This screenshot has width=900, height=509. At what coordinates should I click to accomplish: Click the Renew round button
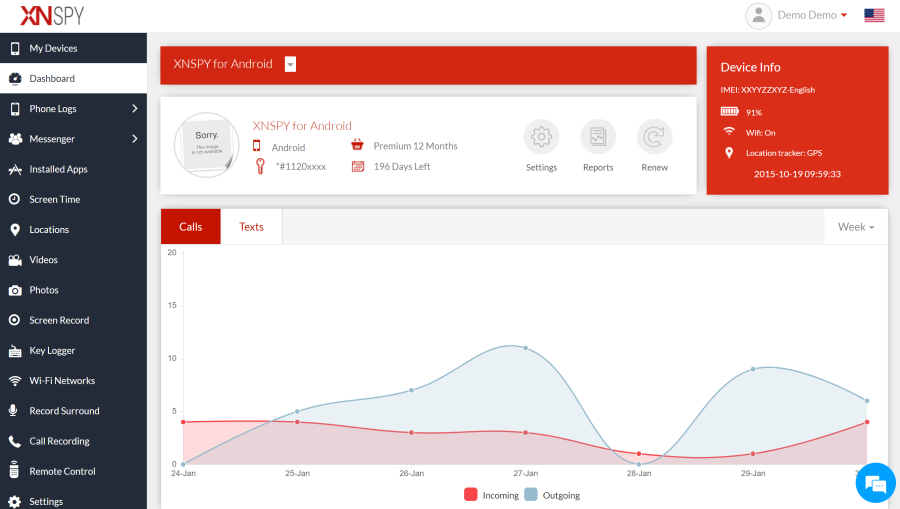(654, 137)
